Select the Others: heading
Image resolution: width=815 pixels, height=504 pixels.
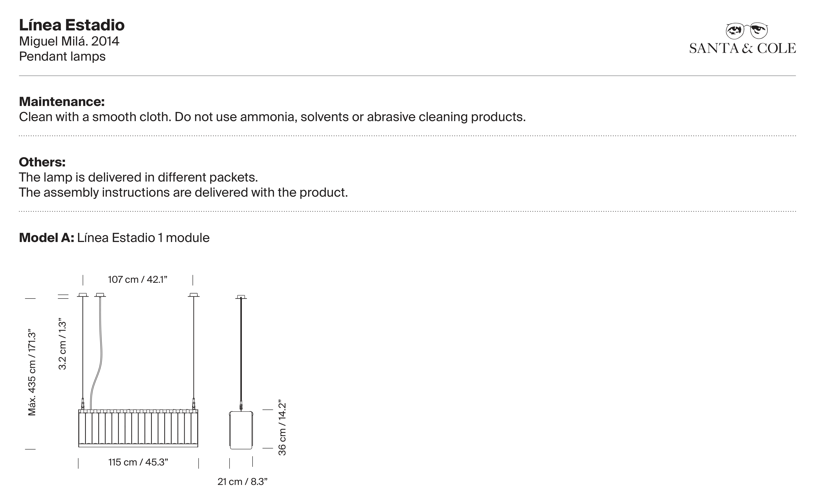[42, 162]
